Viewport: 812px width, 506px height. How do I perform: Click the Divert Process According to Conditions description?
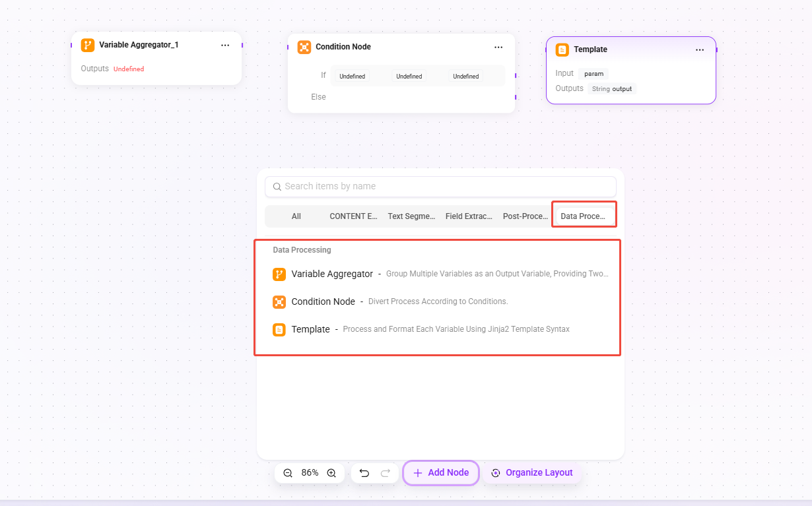(x=438, y=301)
